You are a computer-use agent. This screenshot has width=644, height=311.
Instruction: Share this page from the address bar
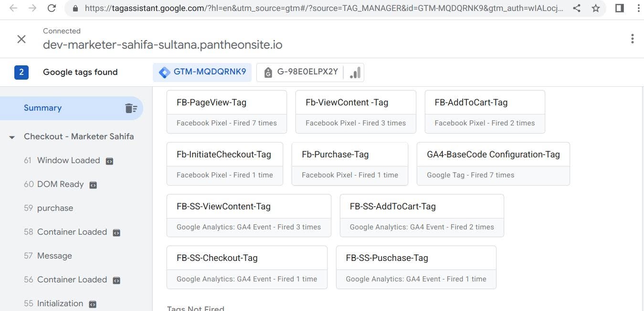(577, 8)
